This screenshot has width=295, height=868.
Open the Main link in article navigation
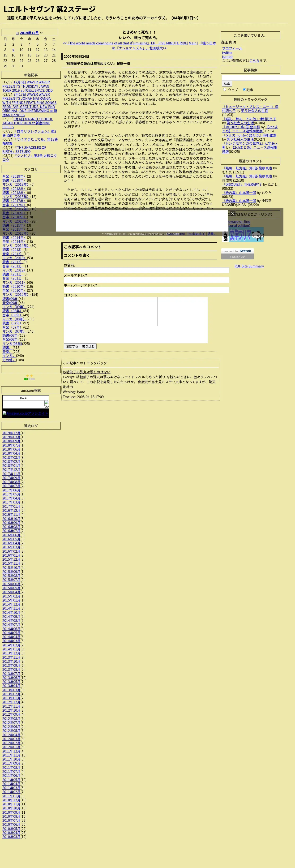[x=192, y=43]
